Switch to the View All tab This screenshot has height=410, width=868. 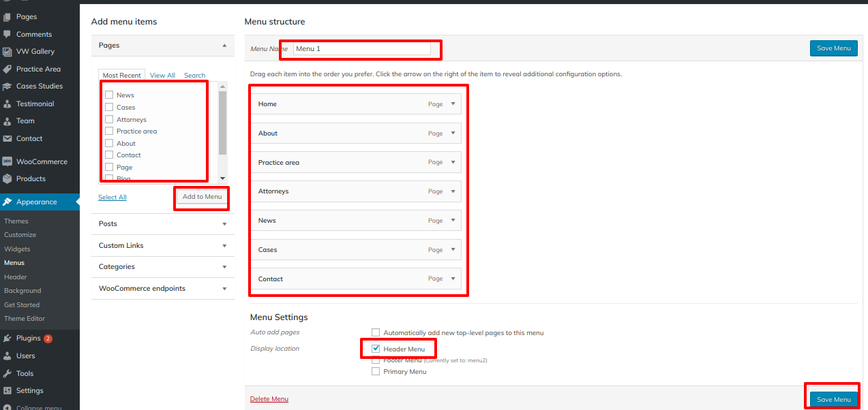click(x=162, y=76)
